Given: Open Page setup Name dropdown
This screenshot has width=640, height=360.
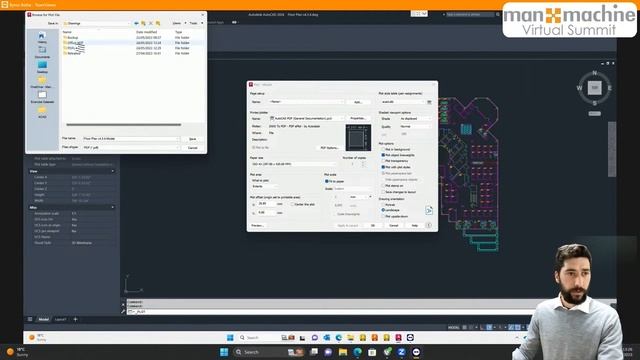Looking at the screenshot, I should point(306,102).
